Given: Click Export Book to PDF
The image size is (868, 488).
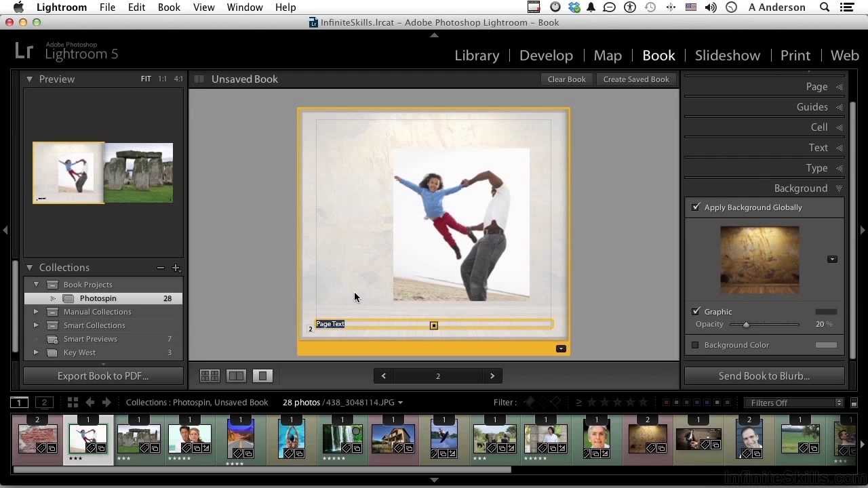Looking at the screenshot, I should pos(103,376).
